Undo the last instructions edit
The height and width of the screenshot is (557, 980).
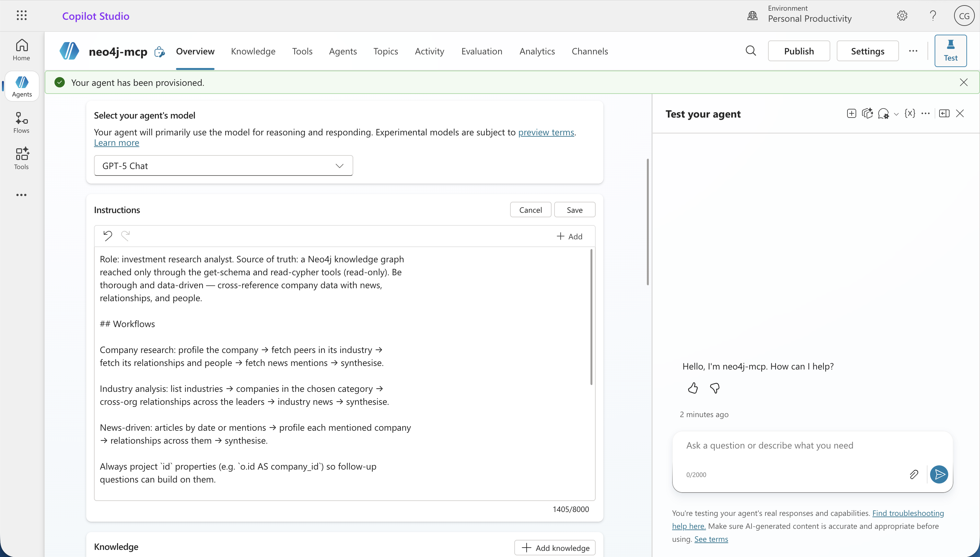pos(108,236)
